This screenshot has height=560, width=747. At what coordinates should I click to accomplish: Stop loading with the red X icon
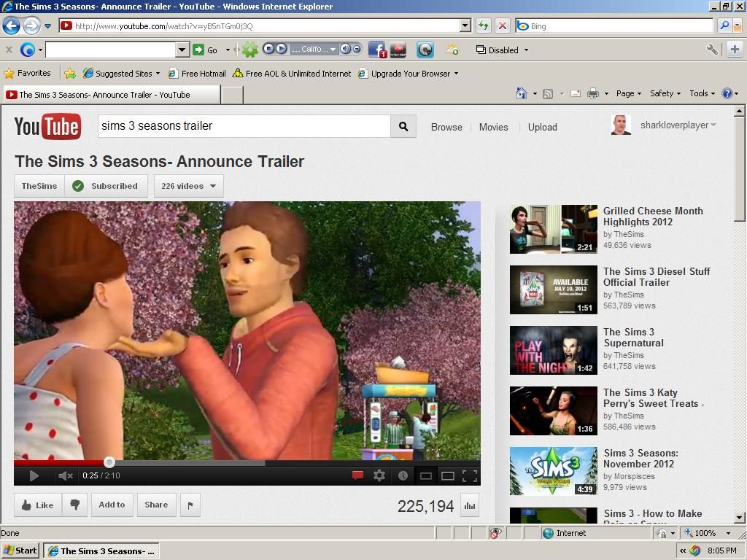point(502,26)
